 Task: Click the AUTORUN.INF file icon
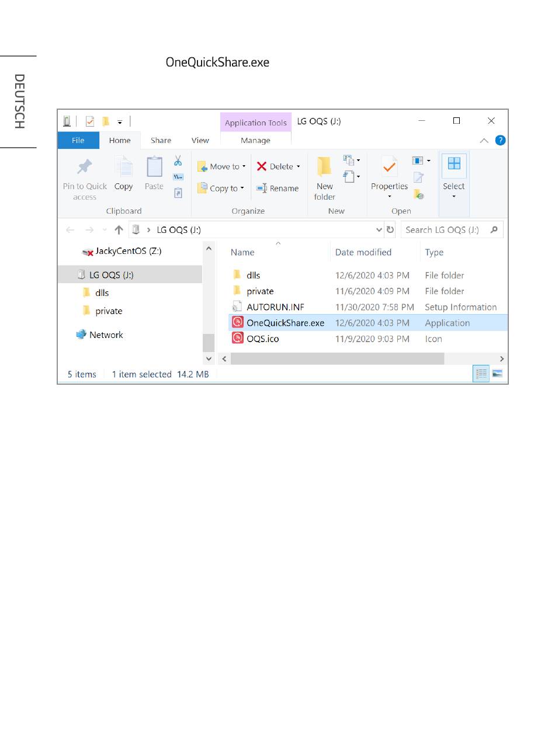(x=237, y=306)
